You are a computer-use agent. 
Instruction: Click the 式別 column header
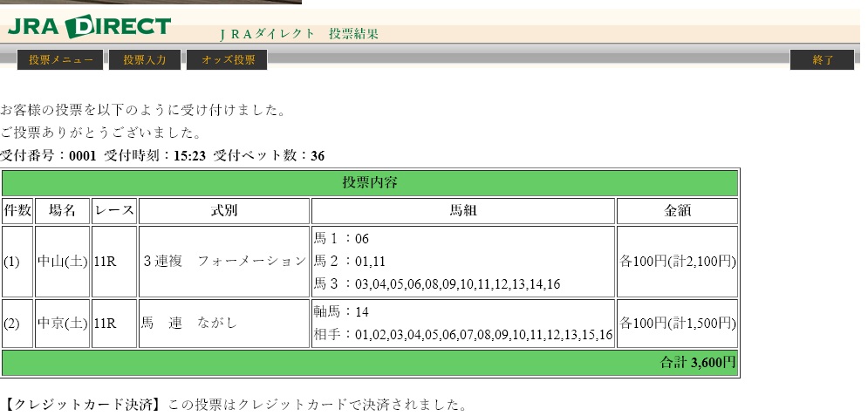point(223,211)
